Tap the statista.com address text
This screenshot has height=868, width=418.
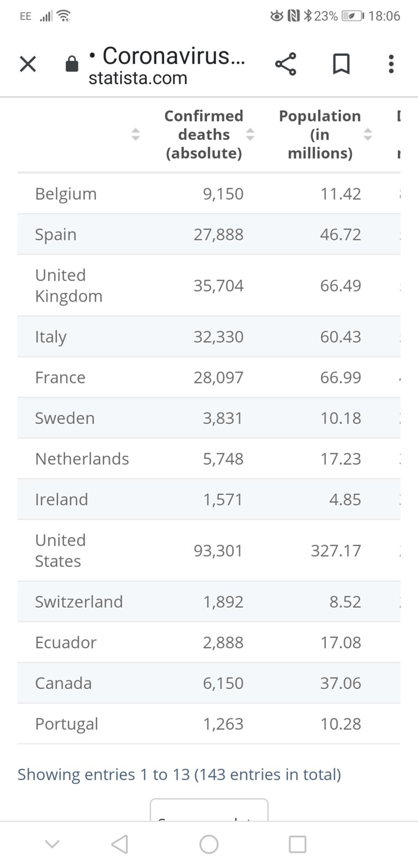click(138, 78)
